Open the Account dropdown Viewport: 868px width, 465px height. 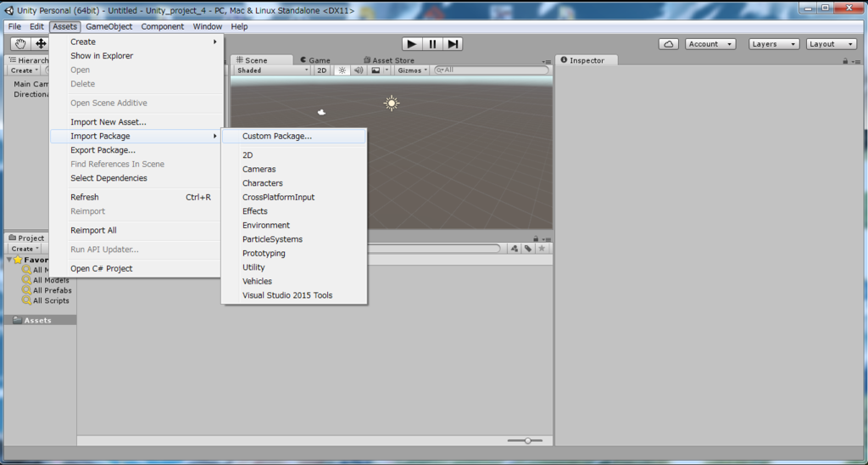[710, 44]
